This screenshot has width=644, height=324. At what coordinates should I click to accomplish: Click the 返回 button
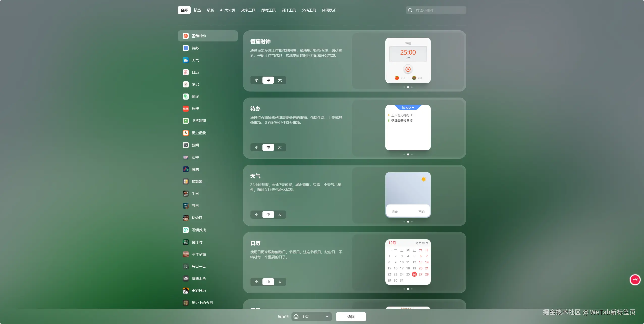(x=351, y=317)
